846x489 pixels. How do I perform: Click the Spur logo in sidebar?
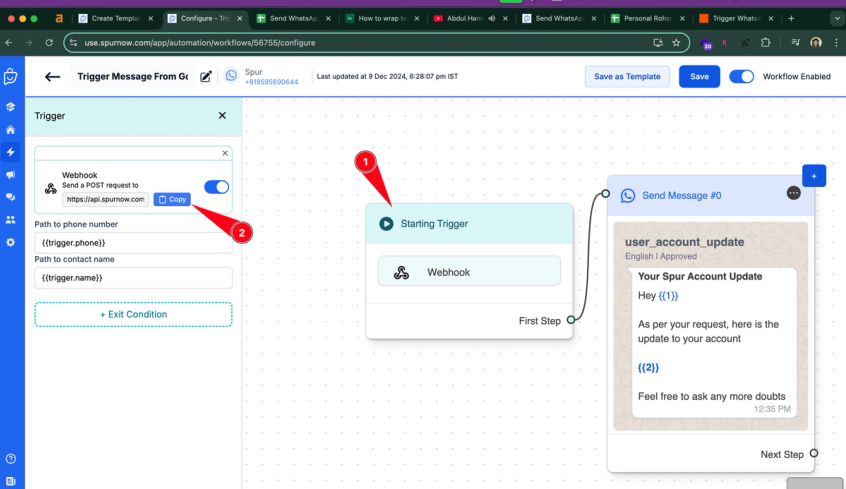pyautogui.click(x=11, y=77)
